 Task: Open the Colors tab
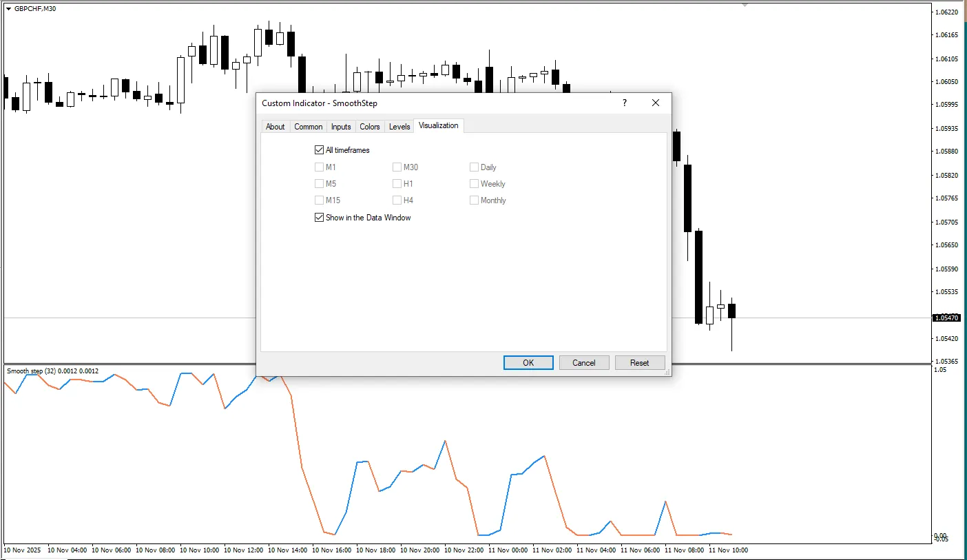[x=370, y=127]
